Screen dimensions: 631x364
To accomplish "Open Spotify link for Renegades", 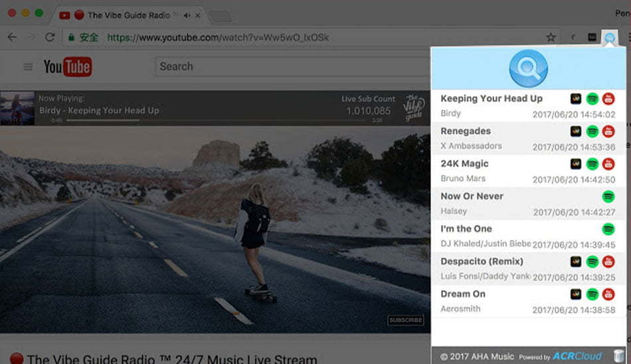I will [x=592, y=132].
